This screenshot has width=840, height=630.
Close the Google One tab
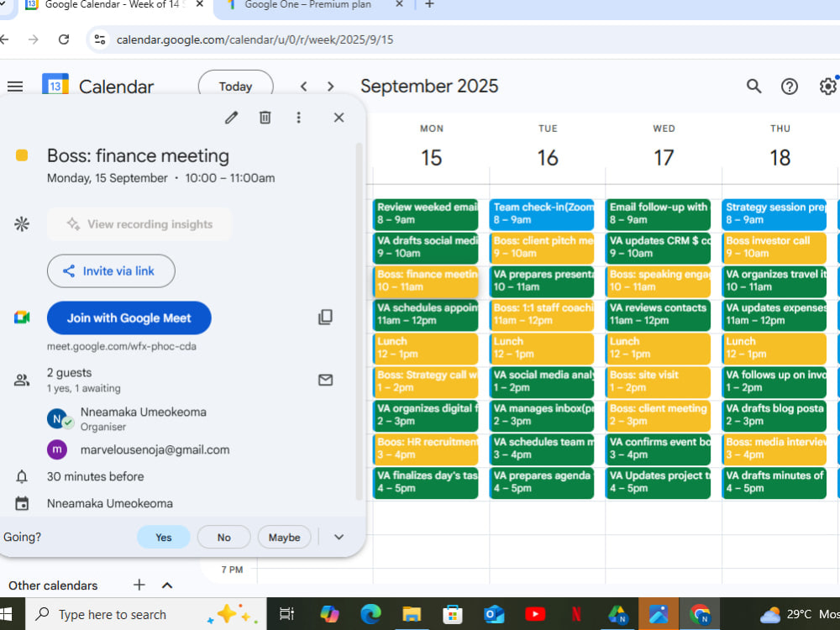click(x=399, y=4)
